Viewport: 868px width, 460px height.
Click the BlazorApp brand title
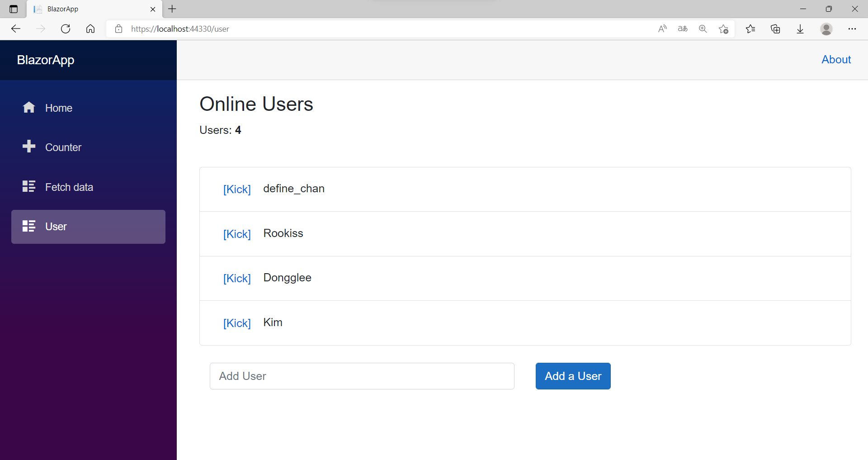click(x=46, y=60)
